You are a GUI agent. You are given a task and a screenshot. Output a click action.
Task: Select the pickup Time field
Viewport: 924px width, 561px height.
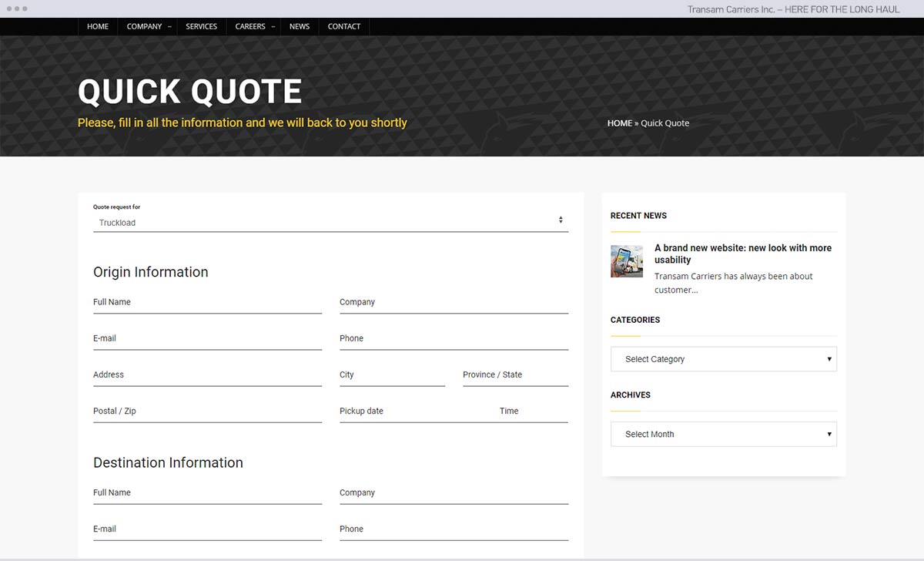point(532,412)
